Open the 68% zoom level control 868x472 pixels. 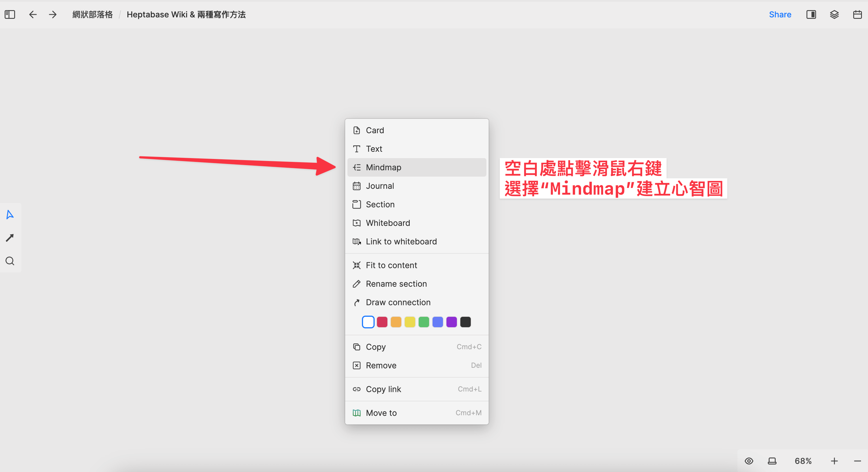point(803,461)
